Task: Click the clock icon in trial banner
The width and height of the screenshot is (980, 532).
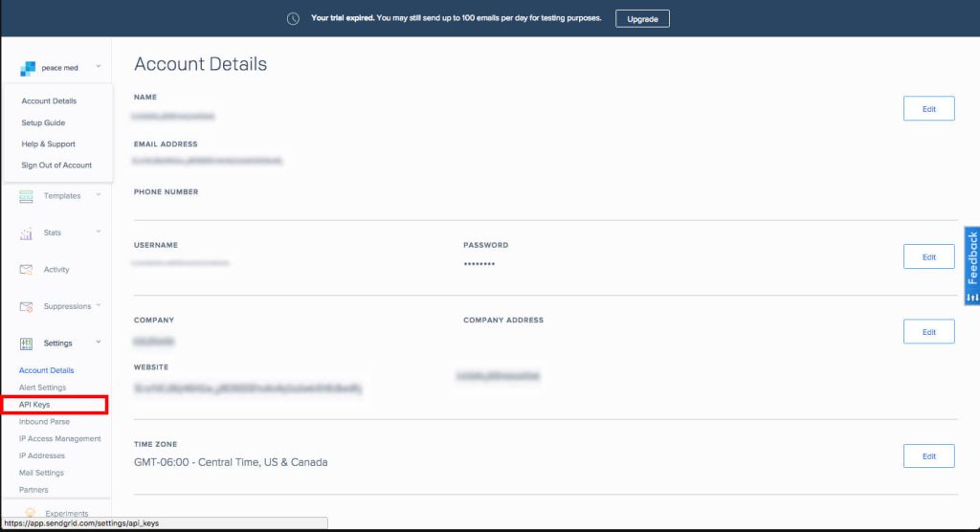Action: (293, 18)
